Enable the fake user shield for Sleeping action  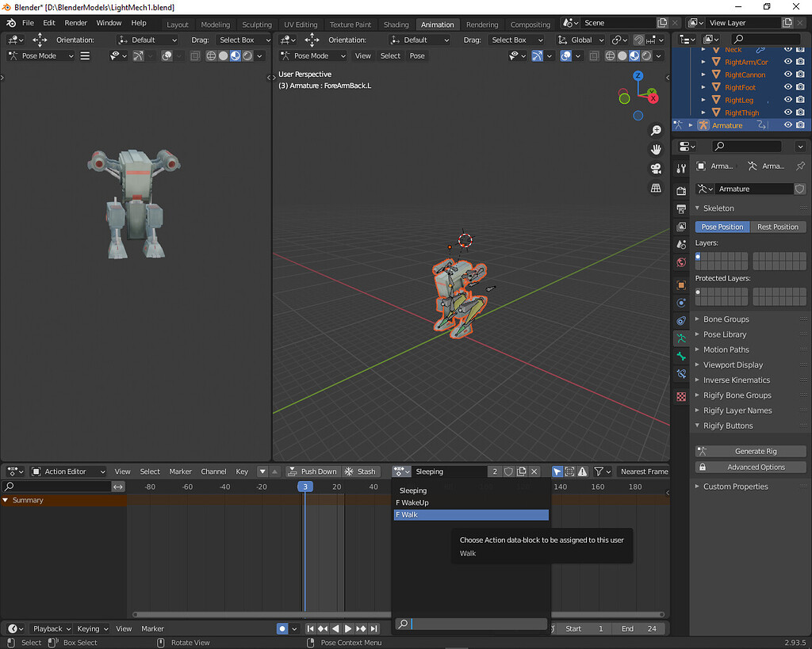(x=508, y=471)
